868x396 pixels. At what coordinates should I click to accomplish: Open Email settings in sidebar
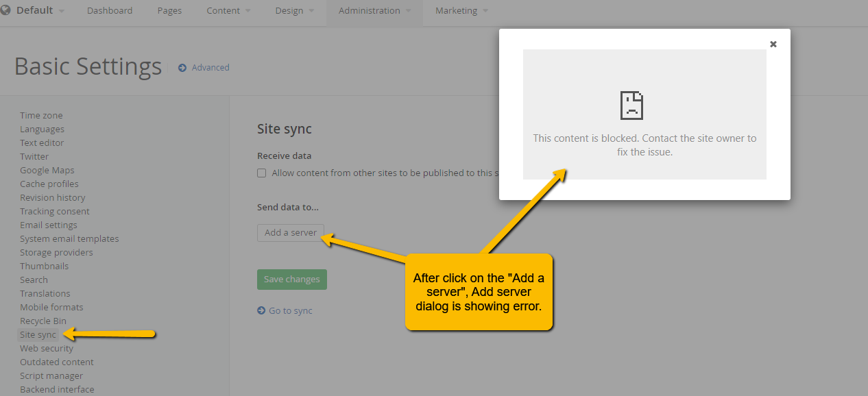tap(49, 225)
